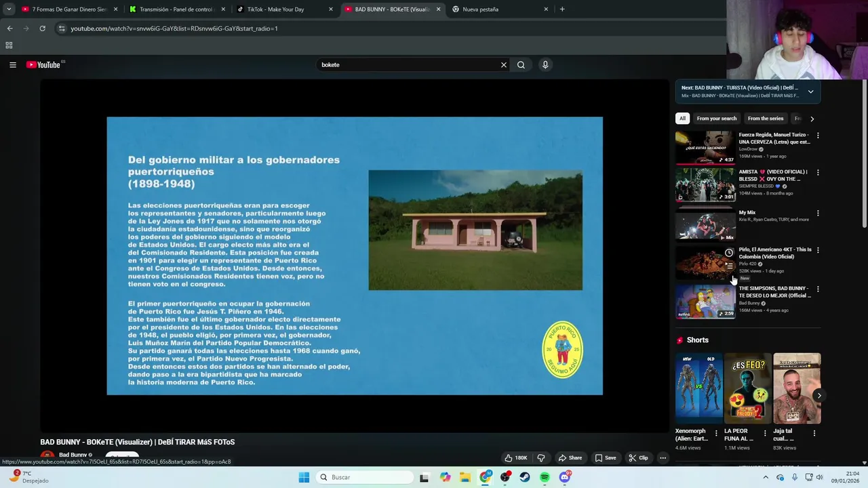The width and height of the screenshot is (868, 488).
Task: Open Pirlo, El Americano 4KT title
Action: [x=775, y=253]
